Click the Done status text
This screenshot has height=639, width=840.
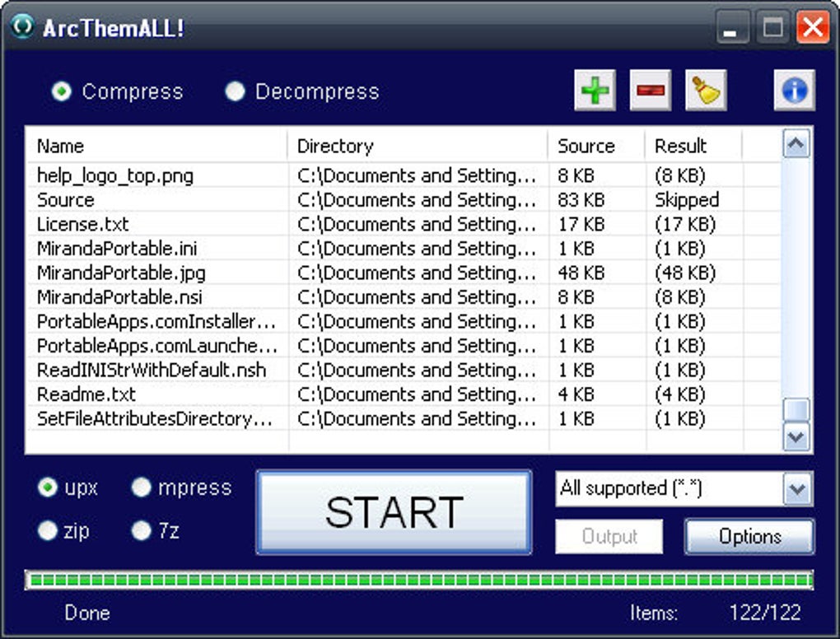click(87, 613)
